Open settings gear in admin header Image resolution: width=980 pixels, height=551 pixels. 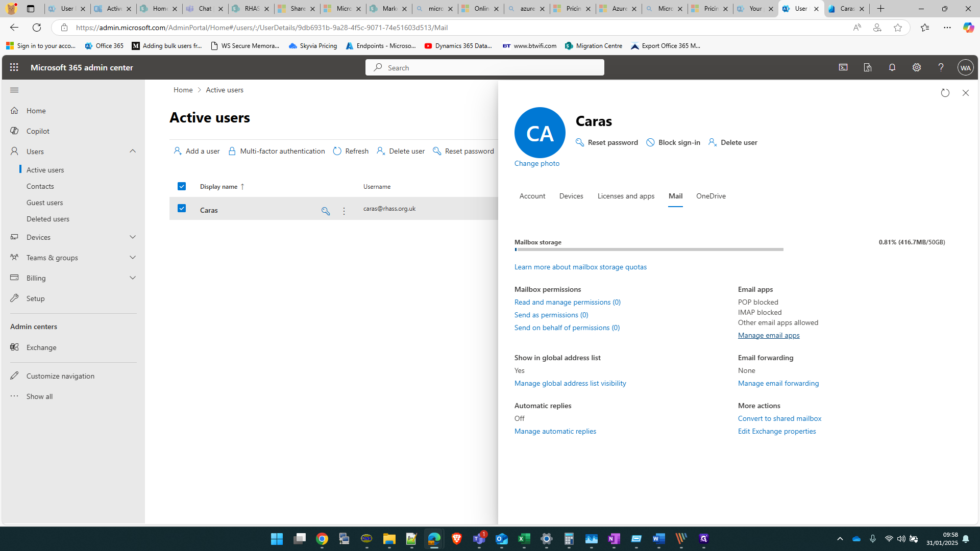coord(917,67)
